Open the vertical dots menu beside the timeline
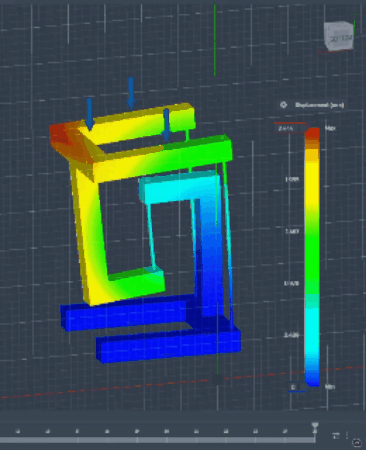Image resolution: width=366 pixels, height=450 pixels. [x=347, y=435]
